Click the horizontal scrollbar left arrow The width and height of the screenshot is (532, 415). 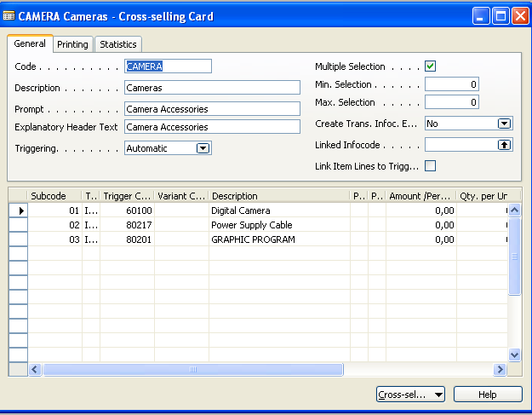point(35,369)
